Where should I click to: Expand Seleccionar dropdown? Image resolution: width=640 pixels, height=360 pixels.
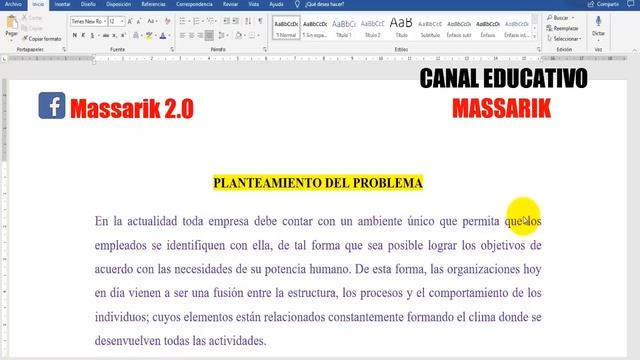pyautogui.click(x=564, y=39)
